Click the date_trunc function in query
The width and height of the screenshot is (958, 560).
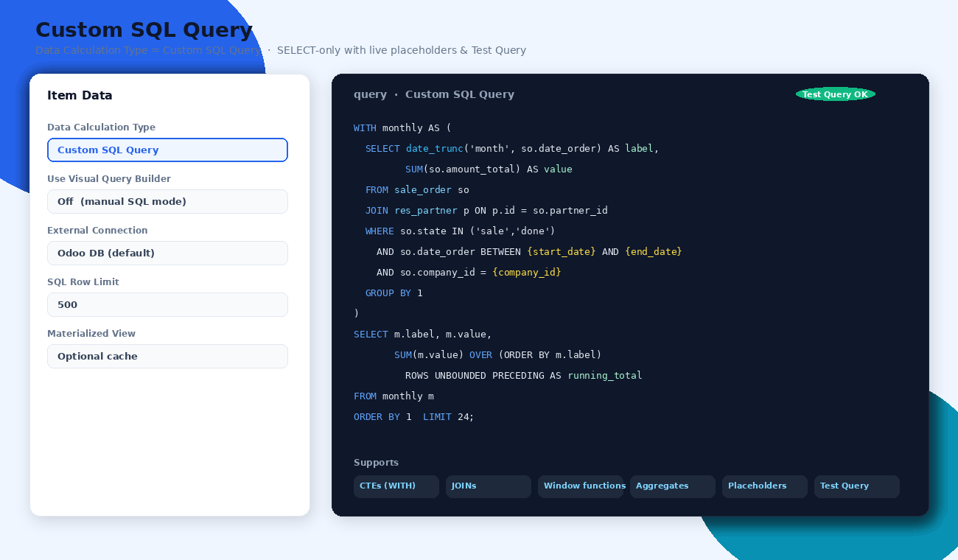(435, 149)
